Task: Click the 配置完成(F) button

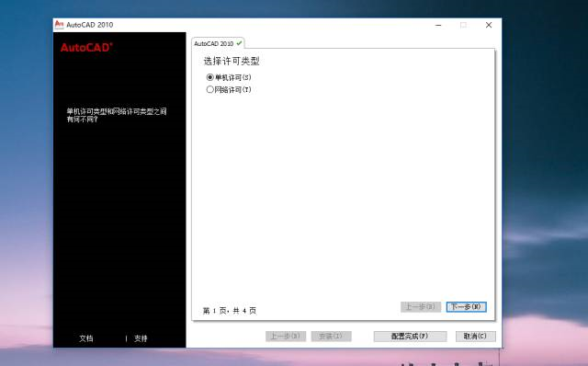Action: coord(410,336)
